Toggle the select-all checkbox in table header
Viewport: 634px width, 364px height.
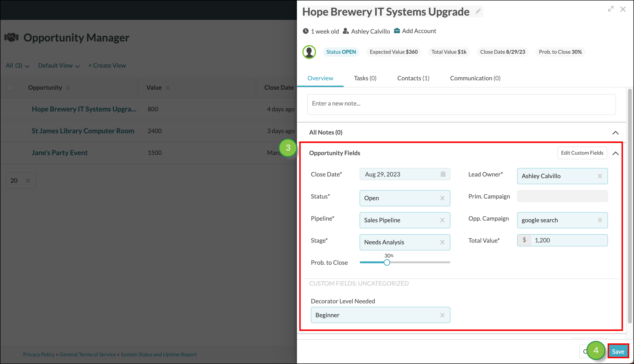coord(10,88)
